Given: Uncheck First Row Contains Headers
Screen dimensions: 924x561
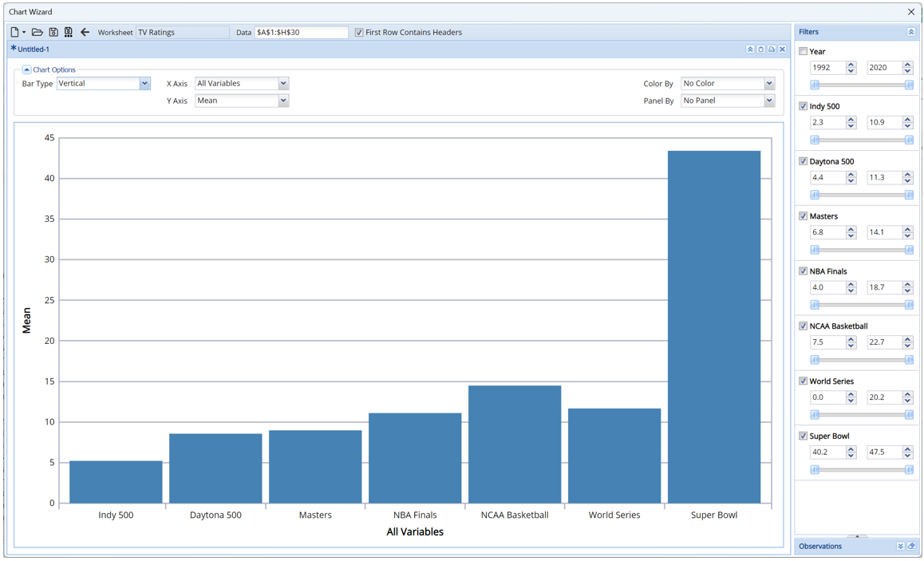Looking at the screenshot, I should coord(359,33).
